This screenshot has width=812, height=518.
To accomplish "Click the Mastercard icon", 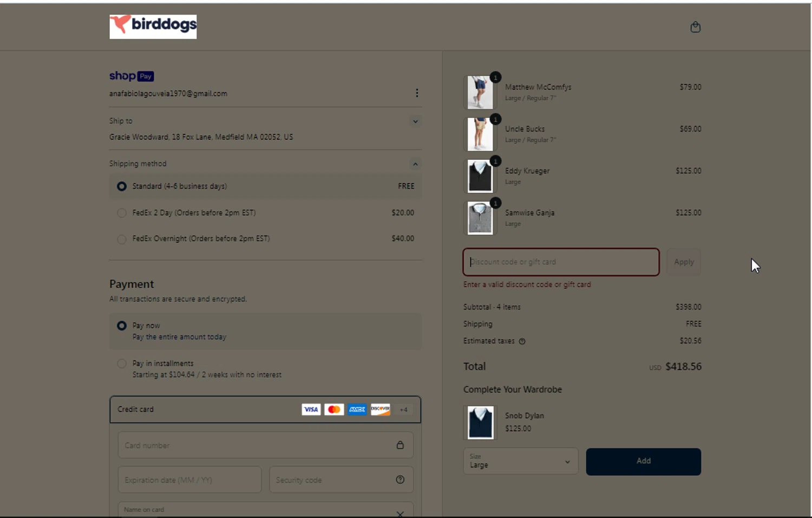I will [x=334, y=410].
